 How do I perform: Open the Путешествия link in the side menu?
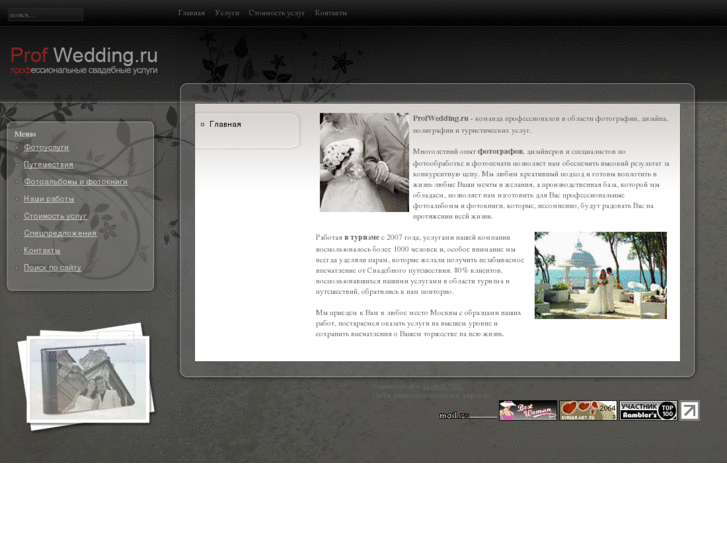[x=49, y=165]
